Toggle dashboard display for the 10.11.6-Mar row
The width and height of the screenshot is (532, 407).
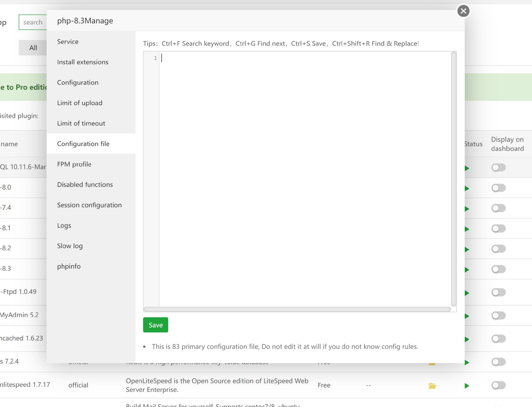[x=498, y=167]
